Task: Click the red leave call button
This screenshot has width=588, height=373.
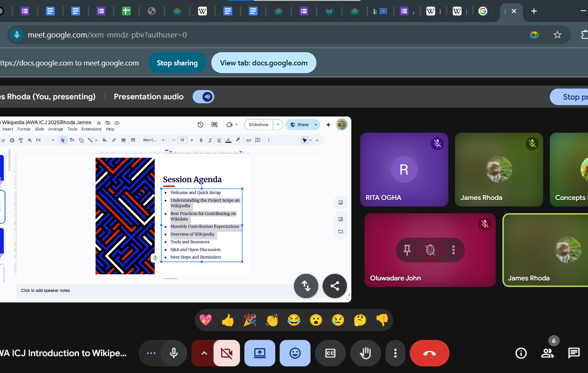Action: [429, 353]
